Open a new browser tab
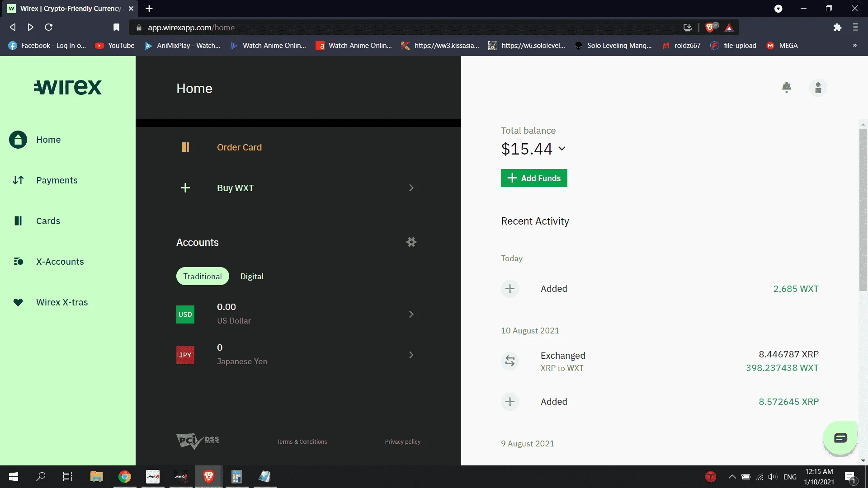The width and height of the screenshot is (868, 488). click(x=149, y=9)
